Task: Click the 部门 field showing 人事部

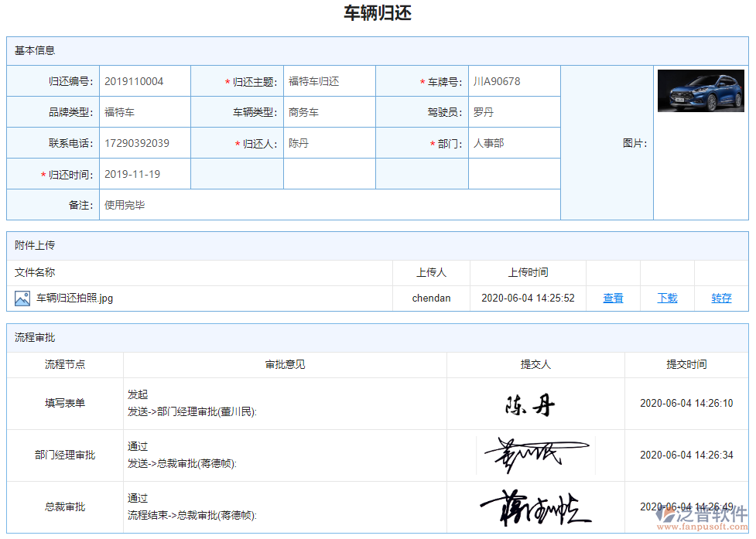Action: click(x=513, y=143)
